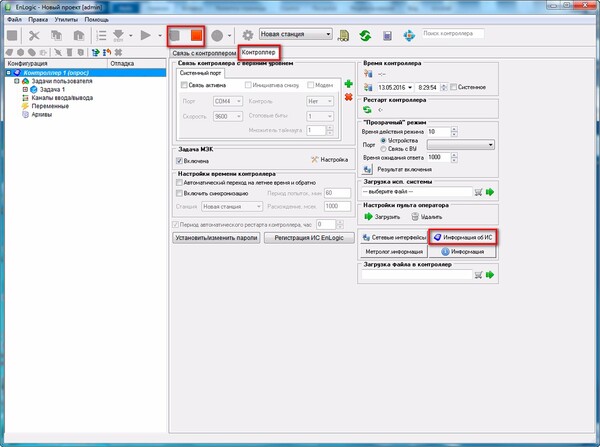Click green arrow in 'Загрузка файла в контроллер'
The height and width of the screenshot is (447, 600).
[490, 275]
